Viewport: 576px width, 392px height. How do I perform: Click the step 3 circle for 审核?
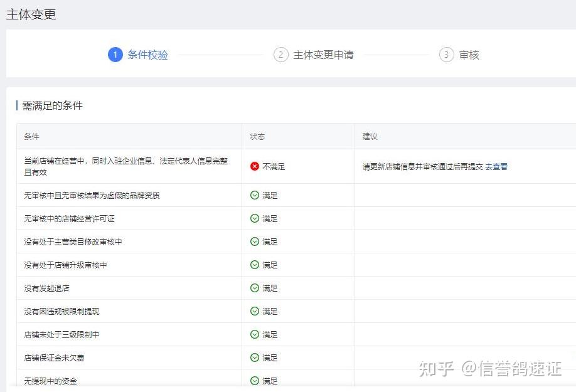pyautogui.click(x=447, y=55)
